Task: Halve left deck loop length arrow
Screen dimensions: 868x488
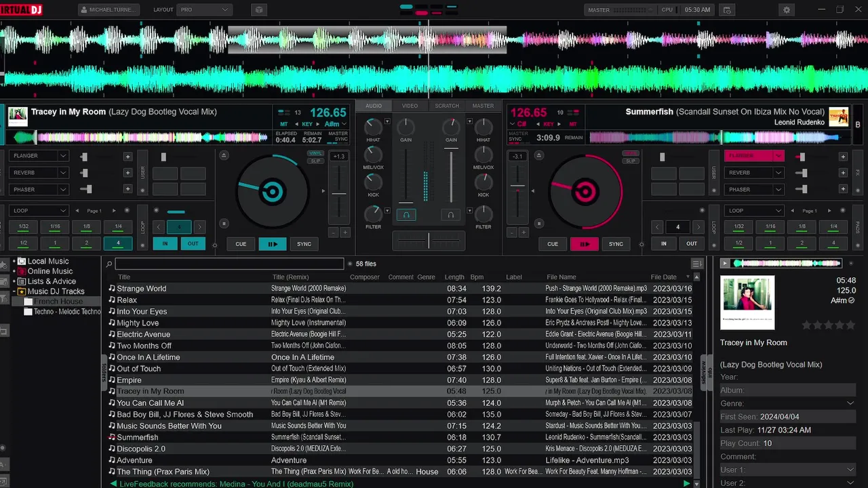Action: click(159, 227)
